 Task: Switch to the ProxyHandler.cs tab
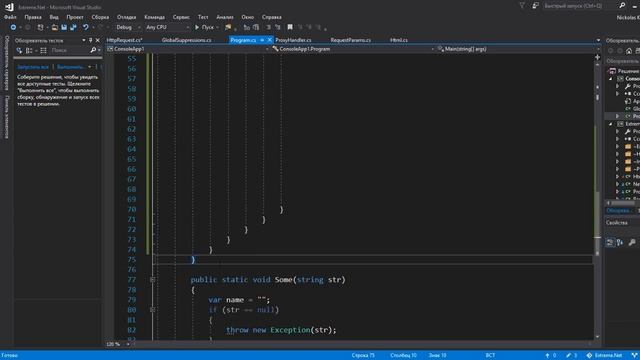pos(293,40)
